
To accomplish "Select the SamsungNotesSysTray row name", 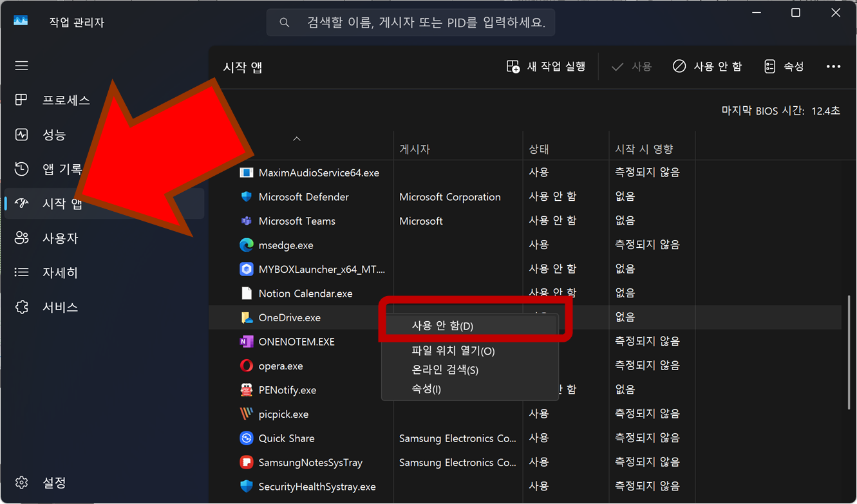I will (310, 462).
